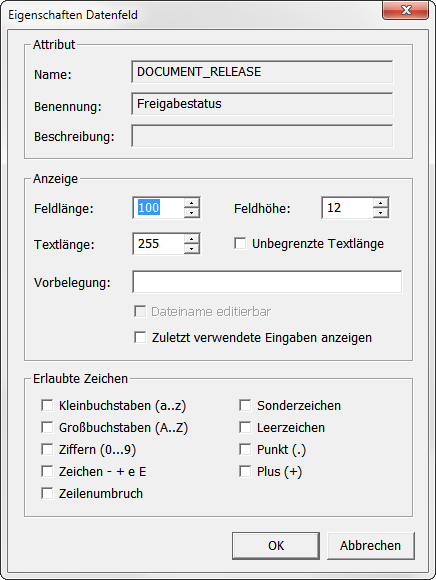436x580 pixels.
Task: Decrease Textlänge with the down arrow
Action: (x=192, y=249)
